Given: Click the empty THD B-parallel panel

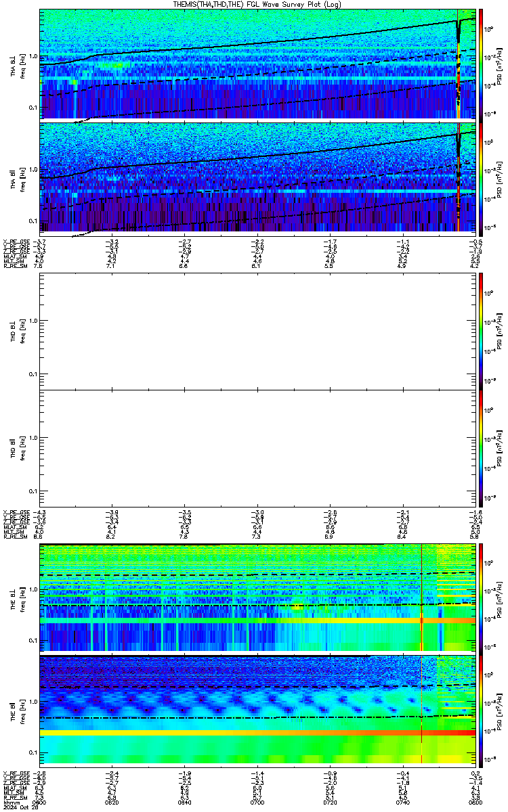Looking at the screenshot, I should point(257,448).
